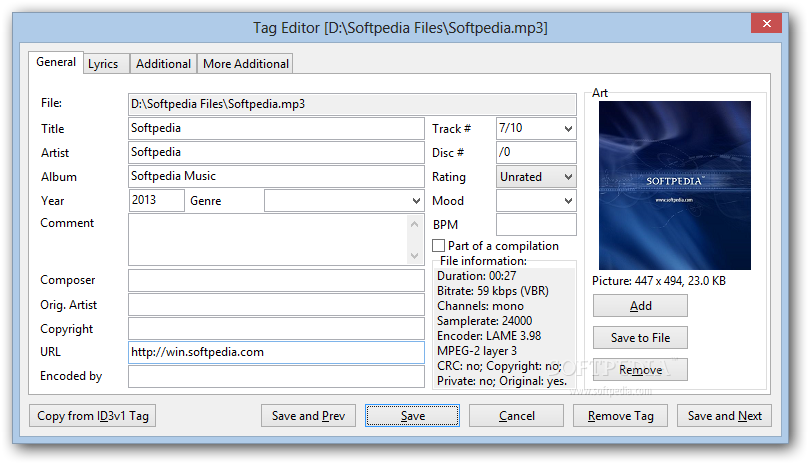Click the Year input field
This screenshot has height=464, width=809.
point(156,200)
